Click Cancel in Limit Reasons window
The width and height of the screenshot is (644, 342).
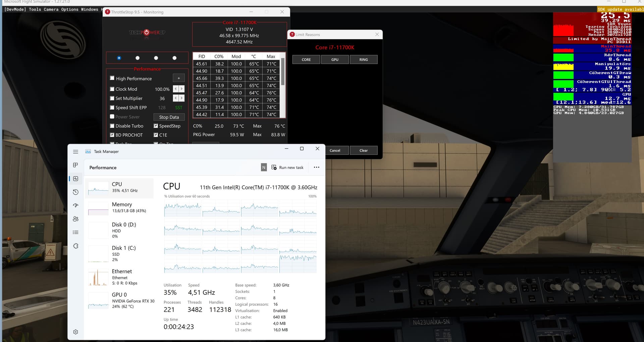[335, 150]
